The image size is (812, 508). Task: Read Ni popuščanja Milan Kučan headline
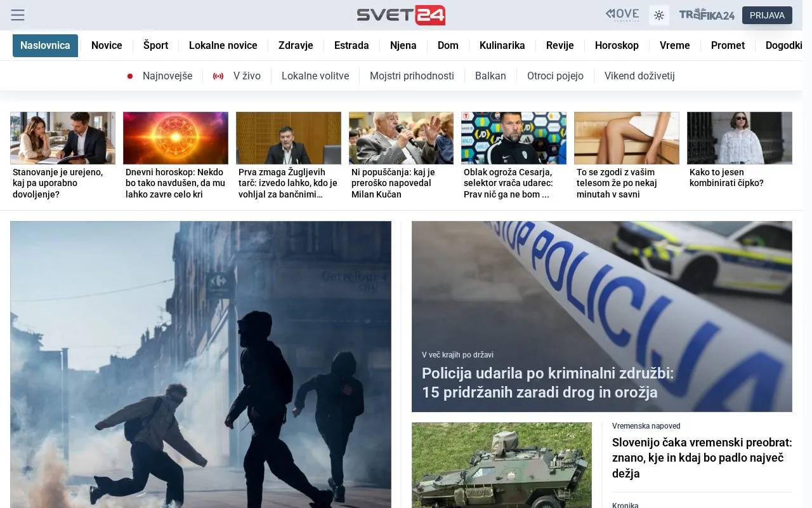click(x=393, y=183)
